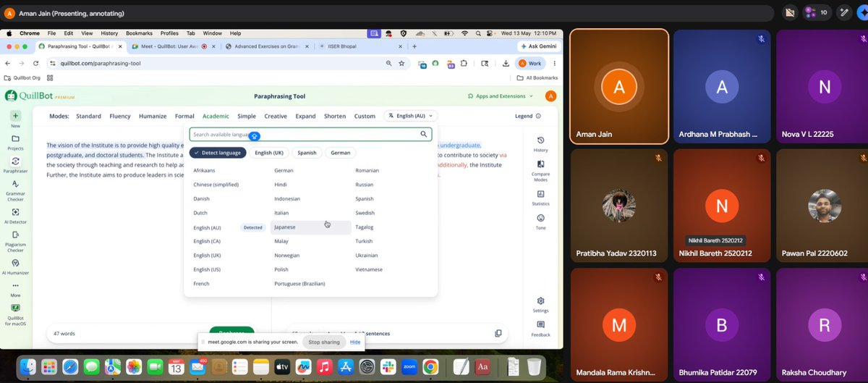
Task: Open Launchpad from the Dock
Action: coord(49,367)
